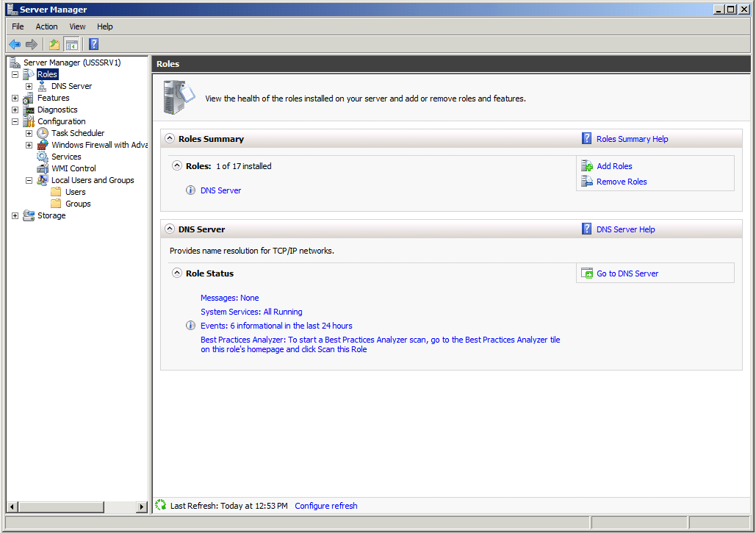Click 'System Services: All Running' link
756x533 pixels.
[251, 312]
